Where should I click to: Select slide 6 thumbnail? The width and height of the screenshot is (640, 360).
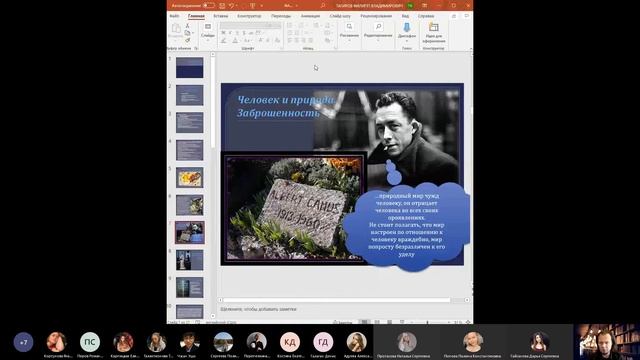(x=189, y=205)
